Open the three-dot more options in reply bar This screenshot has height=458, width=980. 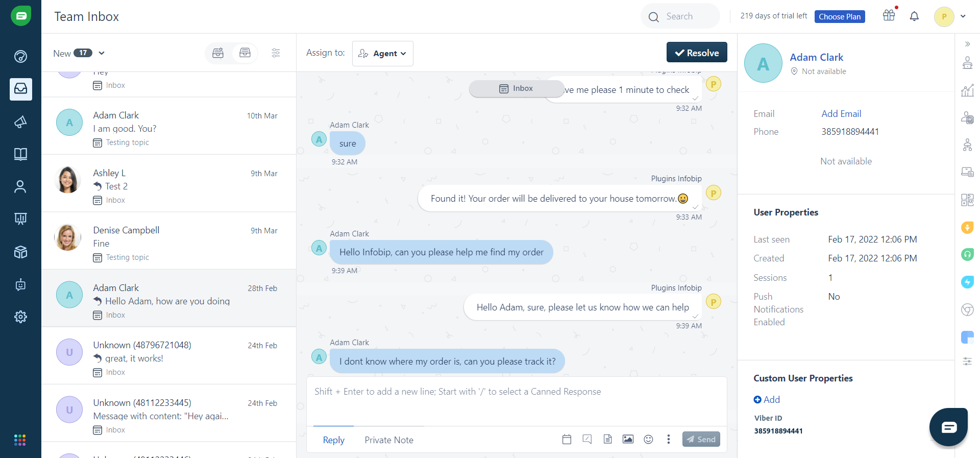(x=668, y=439)
